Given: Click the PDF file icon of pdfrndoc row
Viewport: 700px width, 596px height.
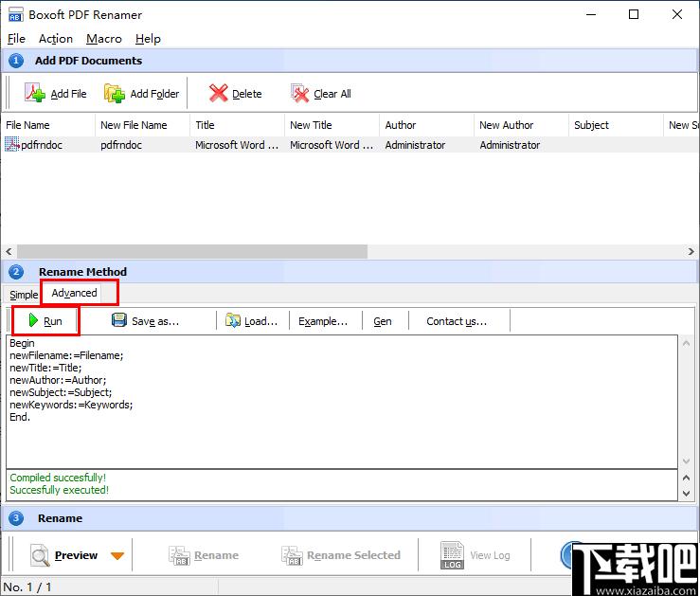Looking at the screenshot, I should coord(11,144).
